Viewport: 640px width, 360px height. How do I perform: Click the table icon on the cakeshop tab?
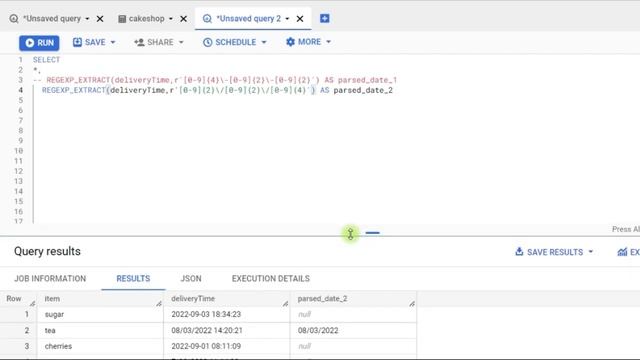click(x=122, y=19)
